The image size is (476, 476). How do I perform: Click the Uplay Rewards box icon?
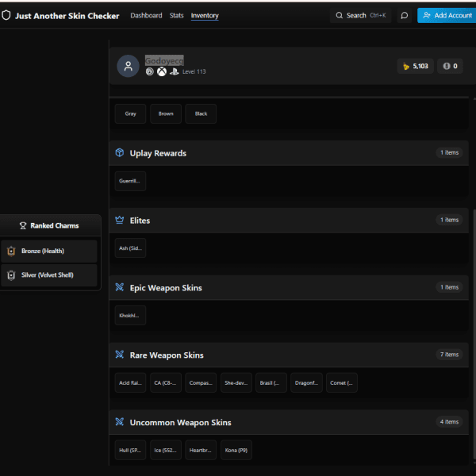pos(120,152)
